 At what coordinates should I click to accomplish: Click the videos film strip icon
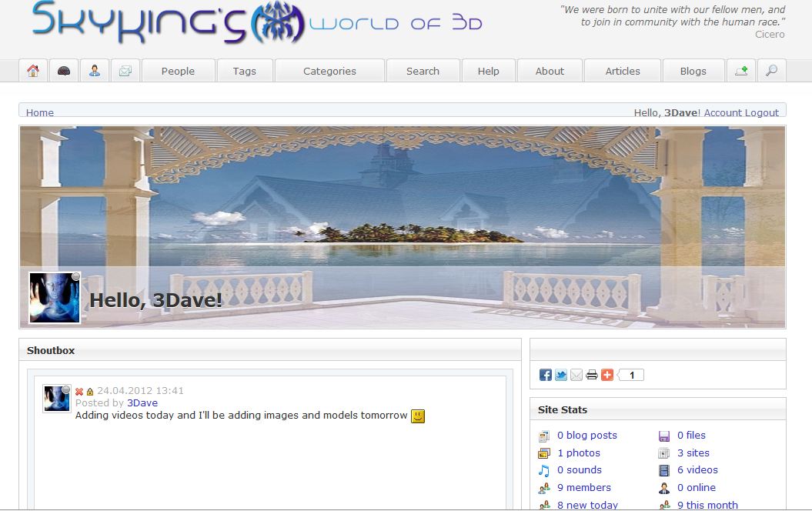[x=664, y=471]
